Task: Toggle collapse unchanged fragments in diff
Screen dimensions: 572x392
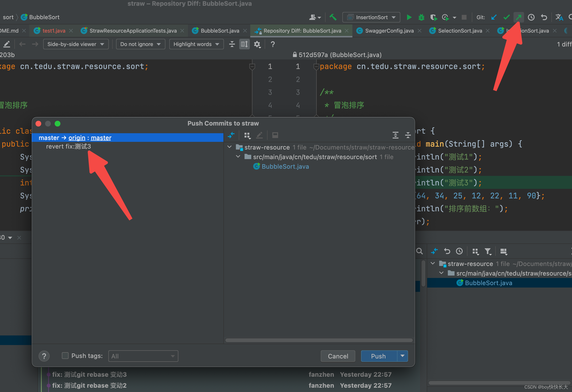Action: (232, 44)
